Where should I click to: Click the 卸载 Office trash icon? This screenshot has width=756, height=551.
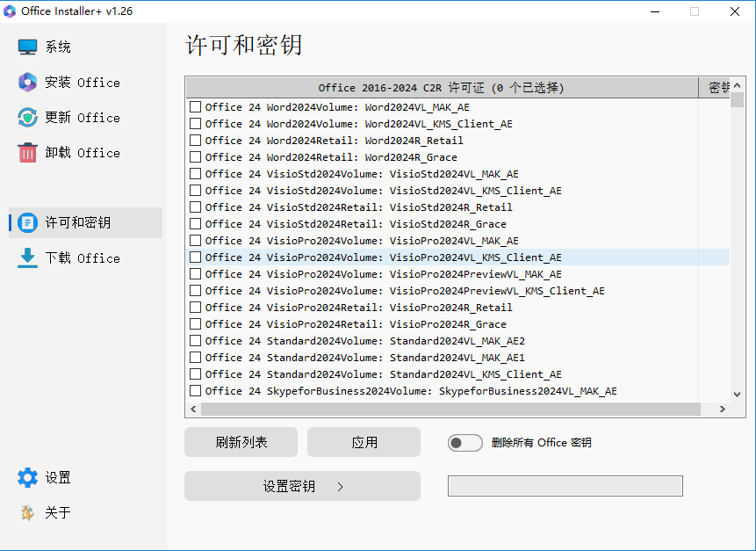point(25,152)
